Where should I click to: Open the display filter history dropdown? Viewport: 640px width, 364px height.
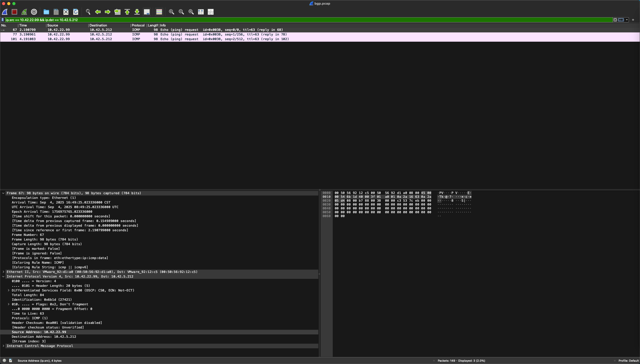pyautogui.click(x=627, y=20)
